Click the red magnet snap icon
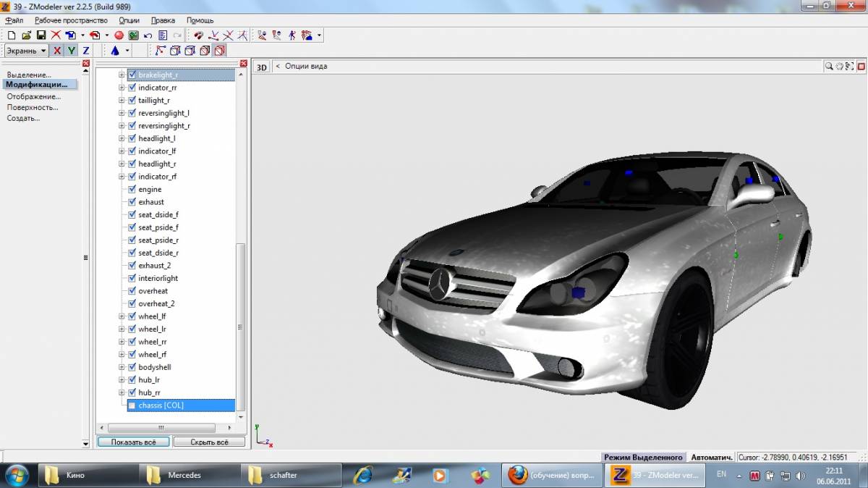This screenshot has width=868, height=488. (x=199, y=35)
